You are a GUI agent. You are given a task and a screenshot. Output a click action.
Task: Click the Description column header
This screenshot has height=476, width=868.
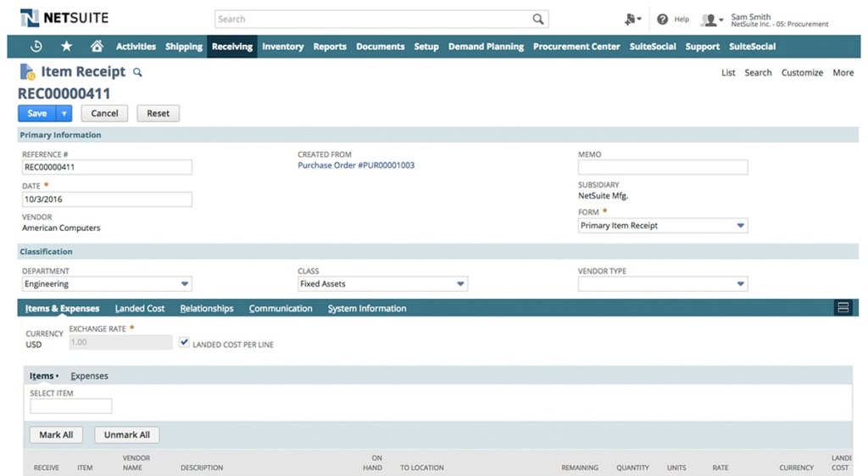pos(202,468)
